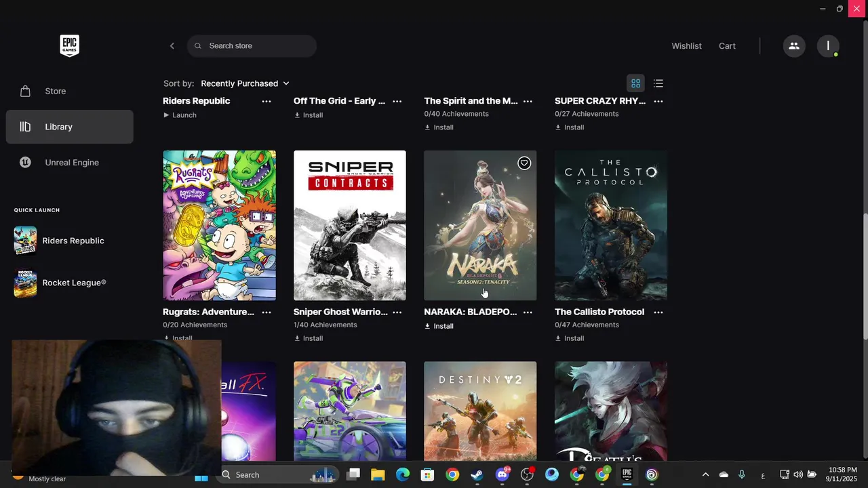The height and width of the screenshot is (488, 868).
Task: Favorite NARAKA with the heart icon
Action: [x=524, y=163]
